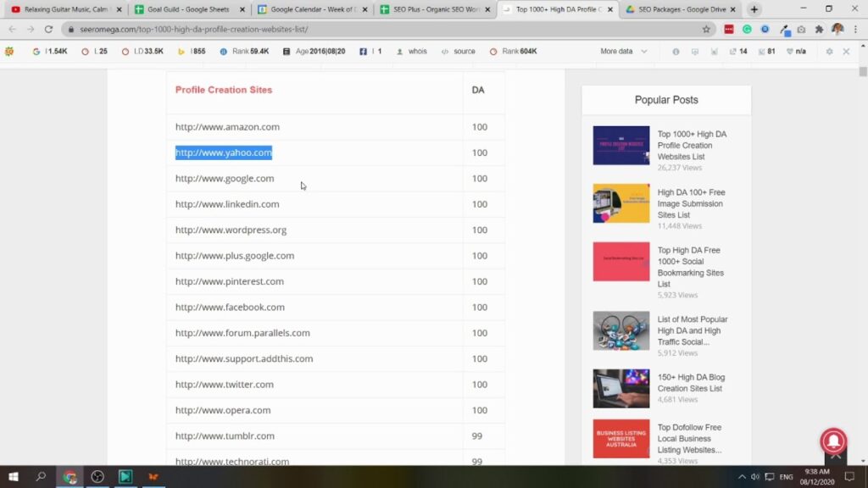Open Chrome's three-dot menu
Image resolution: width=868 pixels, height=488 pixels.
pyautogui.click(x=855, y=30)
